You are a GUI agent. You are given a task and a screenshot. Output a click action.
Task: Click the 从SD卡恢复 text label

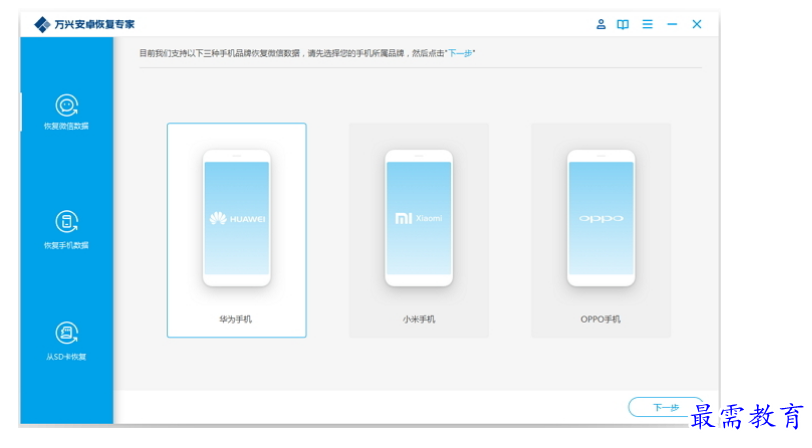tap(66, 356)
